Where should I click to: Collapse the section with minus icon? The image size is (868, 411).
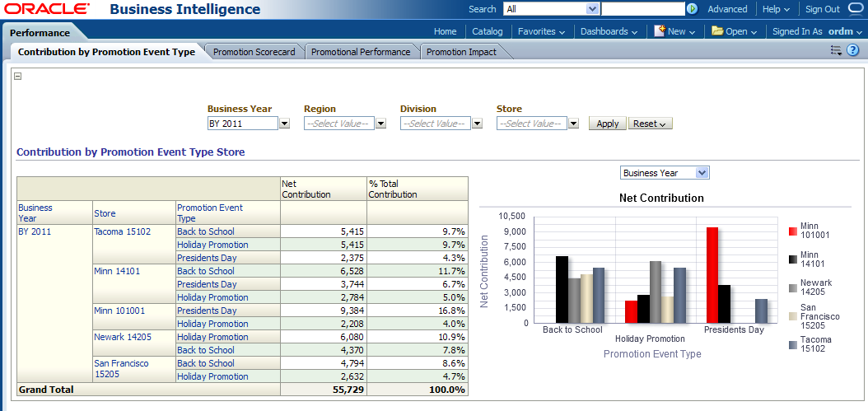click(18, 77)
